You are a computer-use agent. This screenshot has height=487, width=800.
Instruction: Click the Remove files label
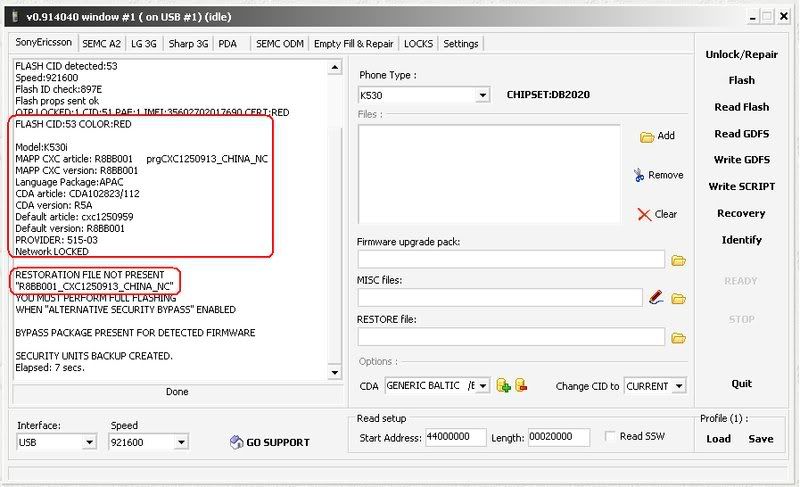click(x=666, y=175)
